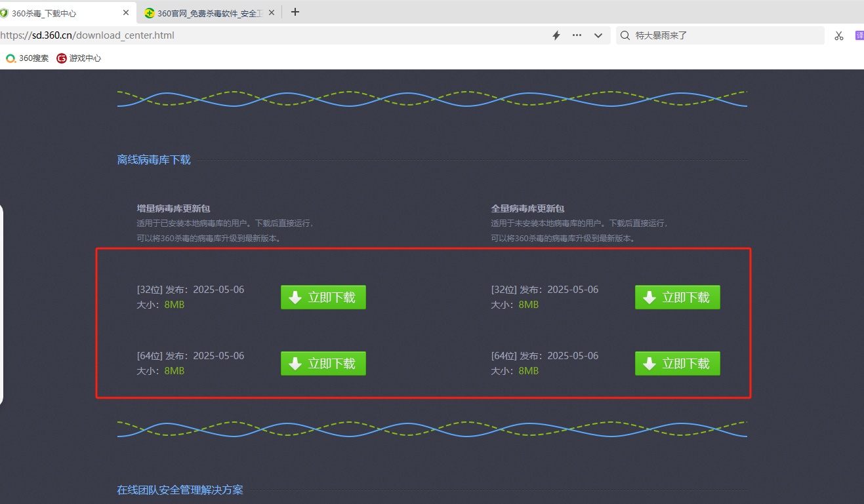Screen dimensions: 864x504
Task: Download the 32-bit full virus database
Action: click(x=677, y=298)
